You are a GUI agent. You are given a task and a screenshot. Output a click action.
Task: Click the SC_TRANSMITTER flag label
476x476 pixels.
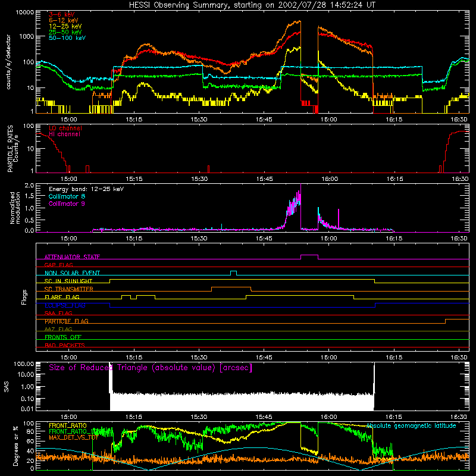[69, 289]
